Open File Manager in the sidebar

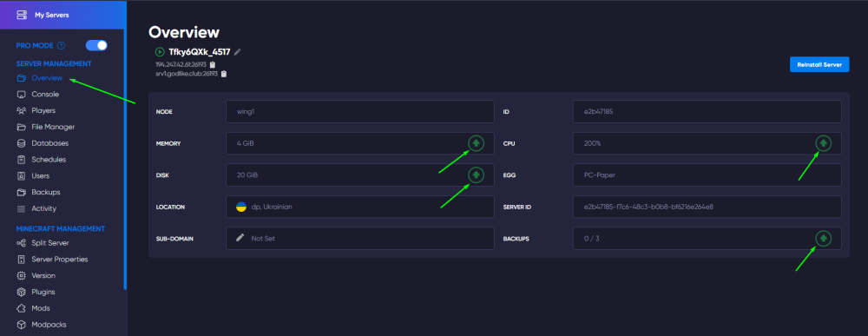pyautogui.click(x=45, y=127)
